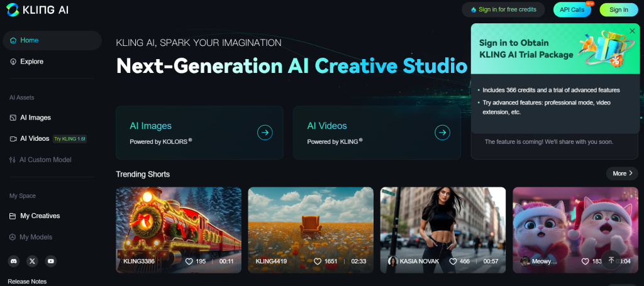Open the X social icon link
This screenshot has width=644, height=286.
[33, 261]
